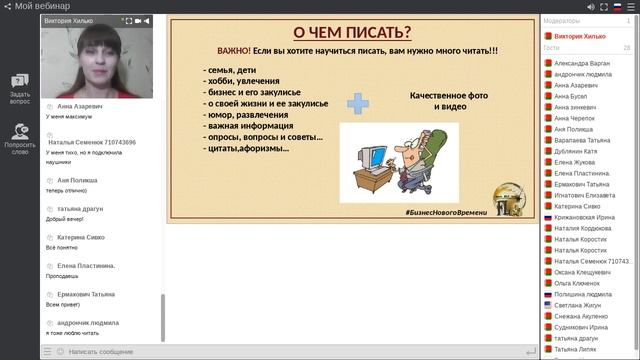Select guest Игнатович Елизавета

(x=584, y=196)
